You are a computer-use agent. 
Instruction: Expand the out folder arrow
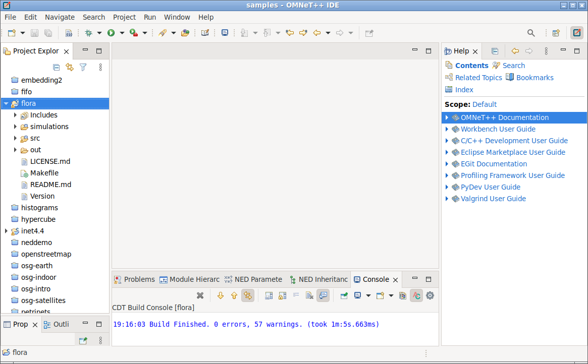click(15, 150)
